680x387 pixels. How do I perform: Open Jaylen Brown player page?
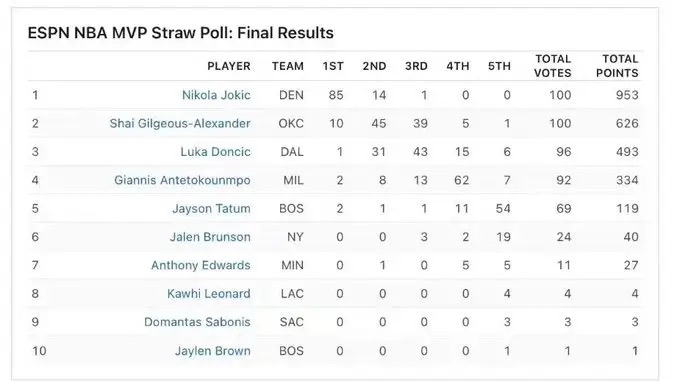[212, 351]
